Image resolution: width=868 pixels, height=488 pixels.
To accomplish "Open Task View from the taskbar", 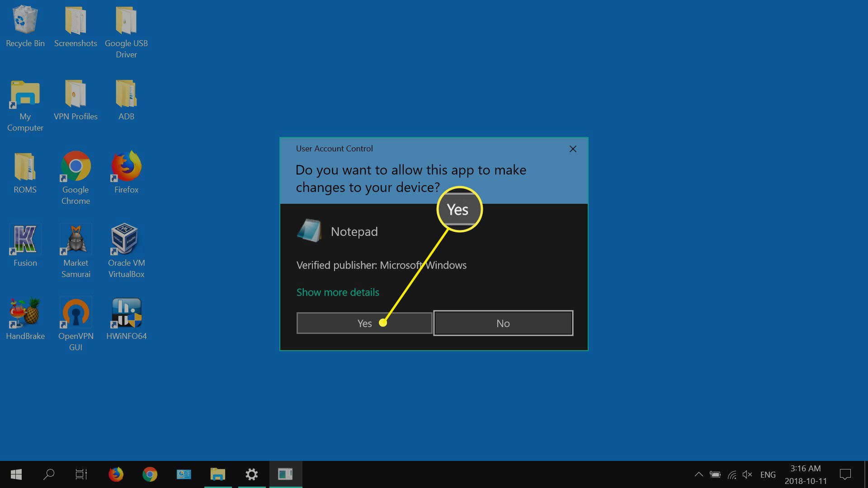I will pyautogui.click(x=81, y=474).
